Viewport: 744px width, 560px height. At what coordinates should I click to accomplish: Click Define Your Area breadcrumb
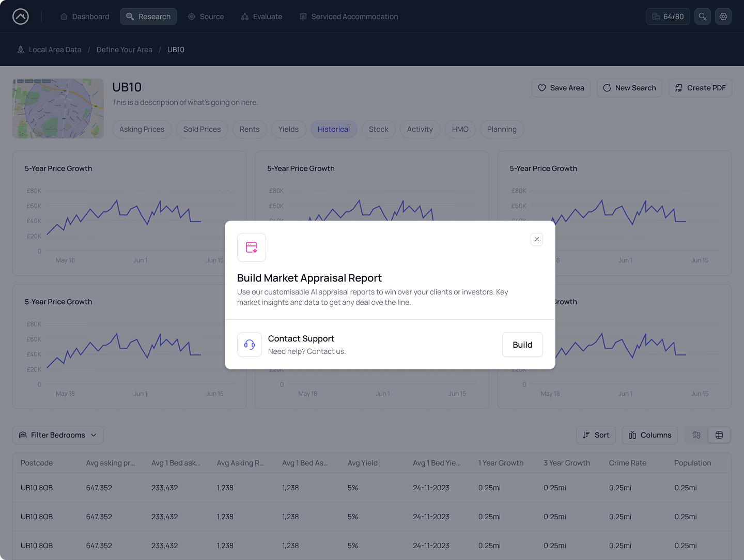125,50
